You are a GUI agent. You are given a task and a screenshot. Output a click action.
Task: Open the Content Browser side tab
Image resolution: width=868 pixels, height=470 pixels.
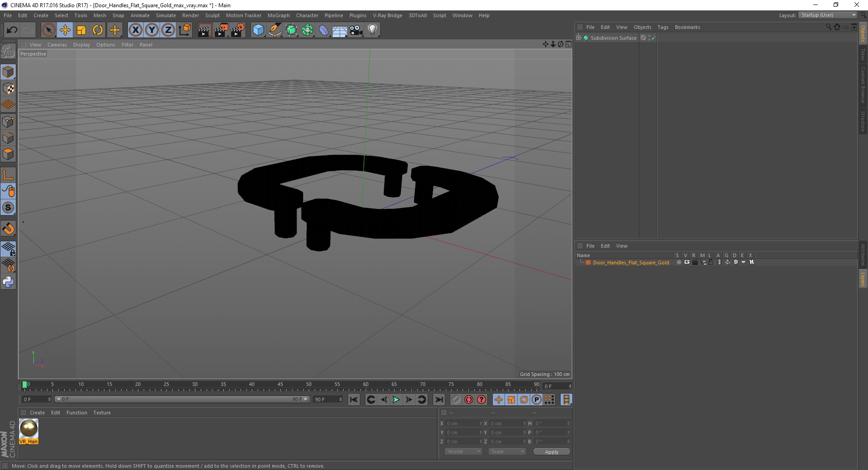pos(863,85)
